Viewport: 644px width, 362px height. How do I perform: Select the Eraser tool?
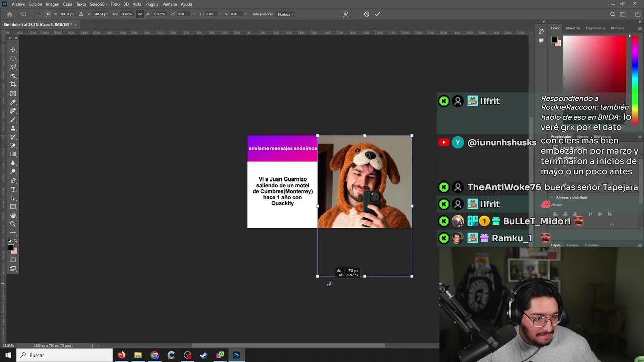click(x=13, y=145)
